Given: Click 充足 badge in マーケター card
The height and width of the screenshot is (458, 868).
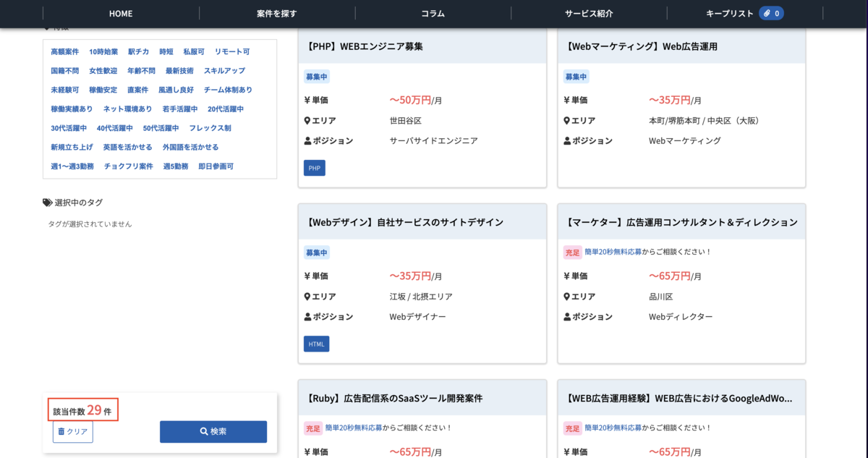Looking at the screenshot, I should pos(572,253).
